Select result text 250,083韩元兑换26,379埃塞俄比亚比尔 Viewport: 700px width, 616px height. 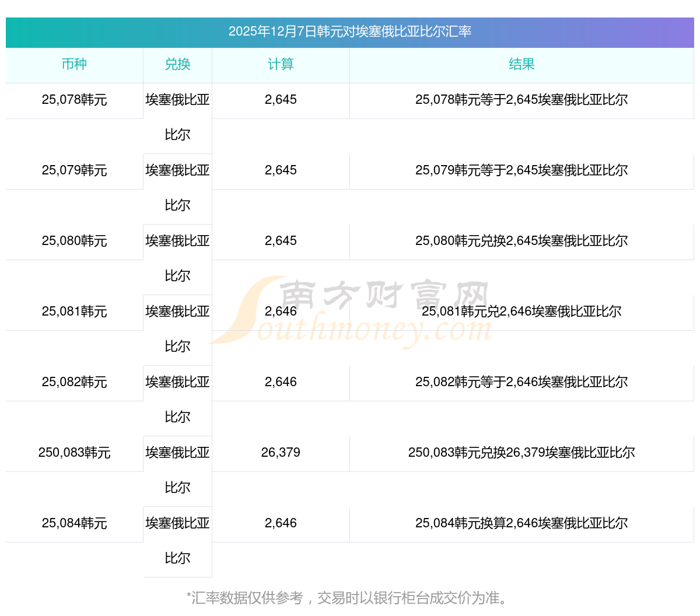521,453
